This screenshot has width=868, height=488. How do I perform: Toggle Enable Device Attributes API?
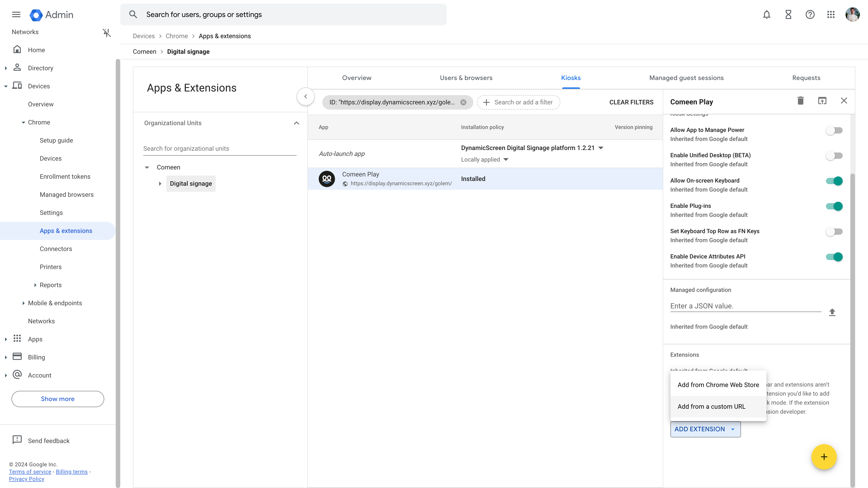pos(834,257)
